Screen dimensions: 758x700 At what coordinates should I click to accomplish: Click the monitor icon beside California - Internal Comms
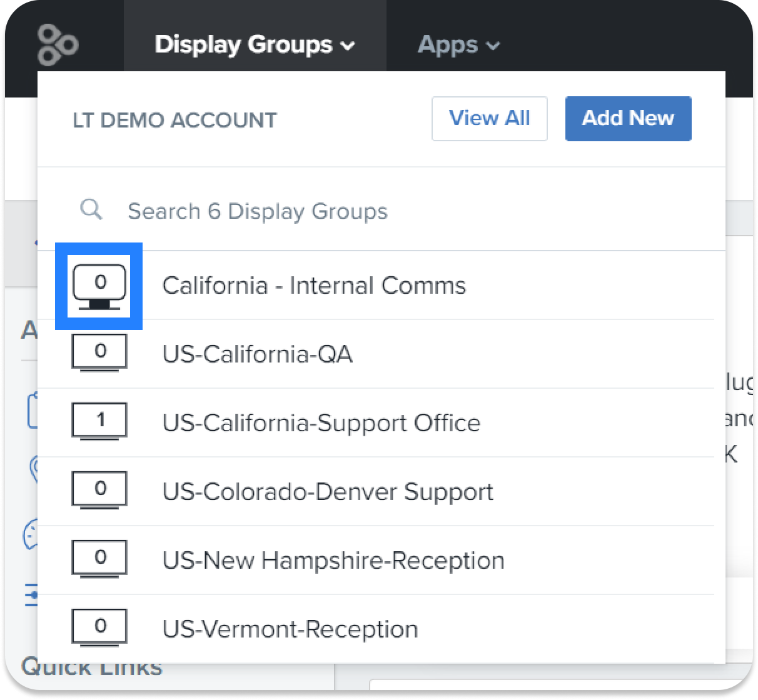pyautogui.click(x=99, y=286)
